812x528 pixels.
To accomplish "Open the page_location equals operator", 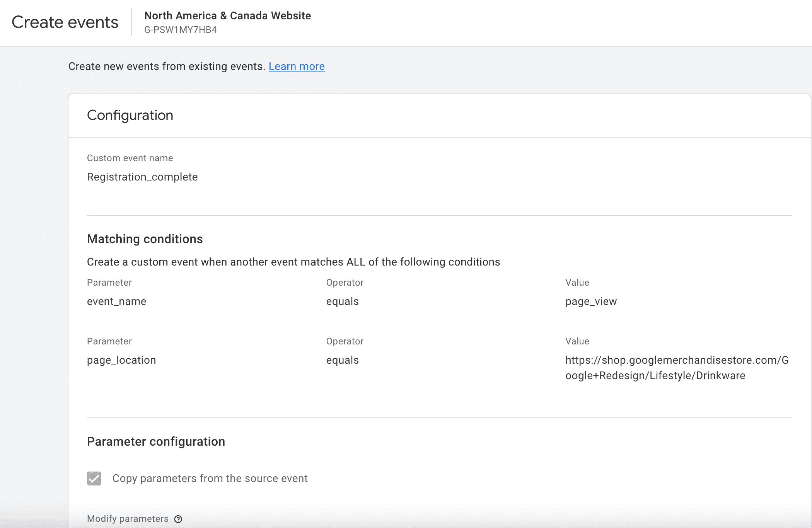I will click(342, 360).
